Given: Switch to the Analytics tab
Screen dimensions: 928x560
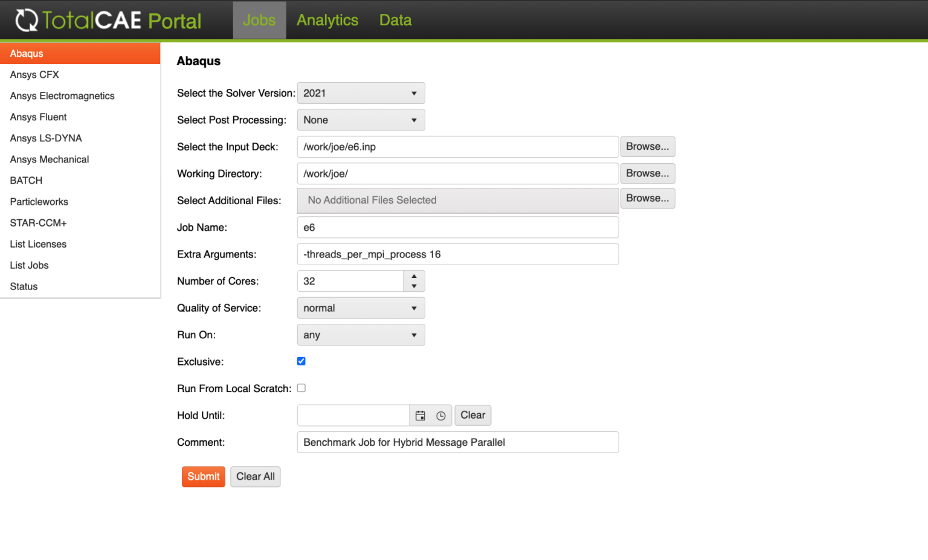Looking at the screenshot, I should click(x=327, y=21).
